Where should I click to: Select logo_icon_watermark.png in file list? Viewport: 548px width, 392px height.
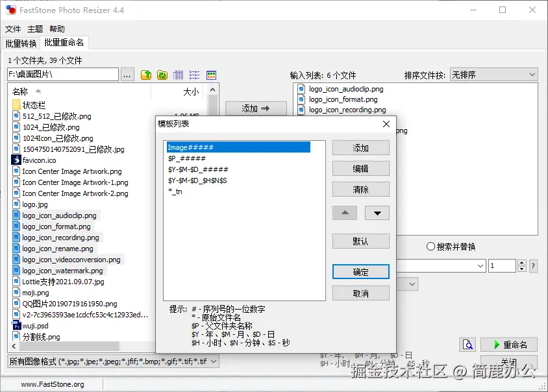[x=62, y=271]
